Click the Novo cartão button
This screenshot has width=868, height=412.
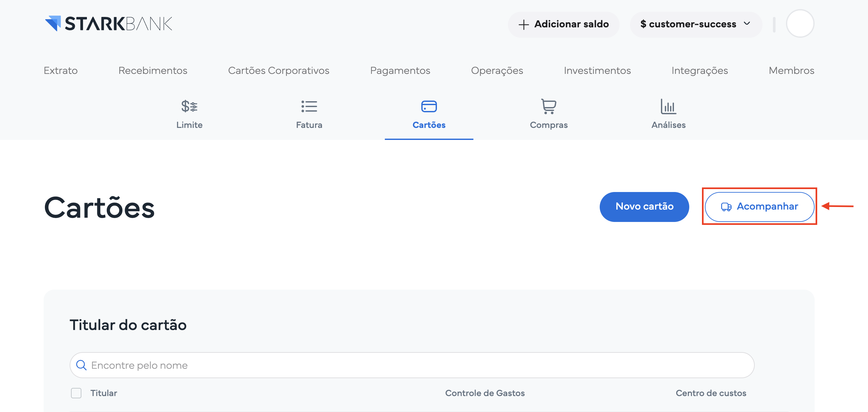click(x=644, y=207)
